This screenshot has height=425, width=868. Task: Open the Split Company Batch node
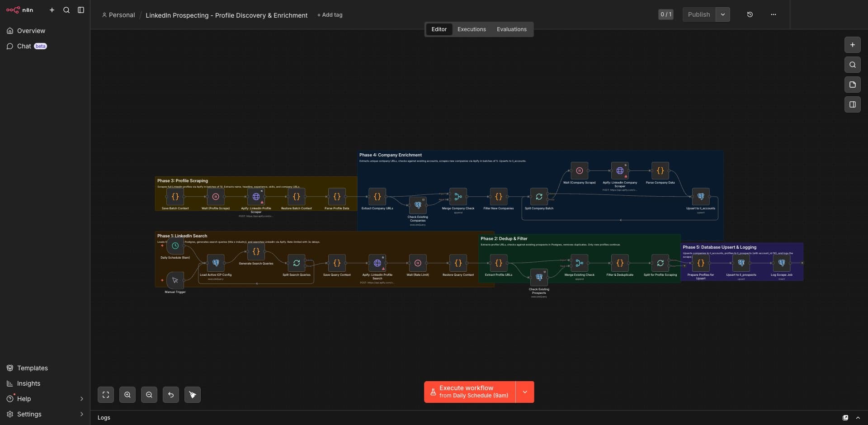(539, 197)
